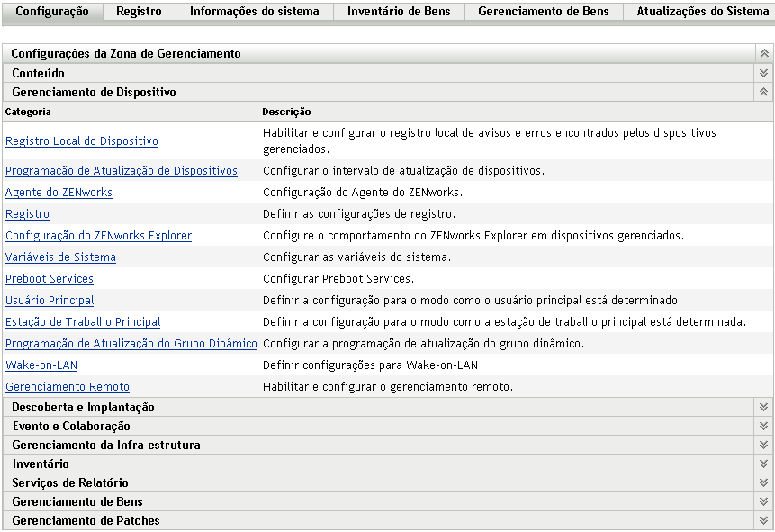Expand the Descoberta e Implantação section

[x=763, y=407]
